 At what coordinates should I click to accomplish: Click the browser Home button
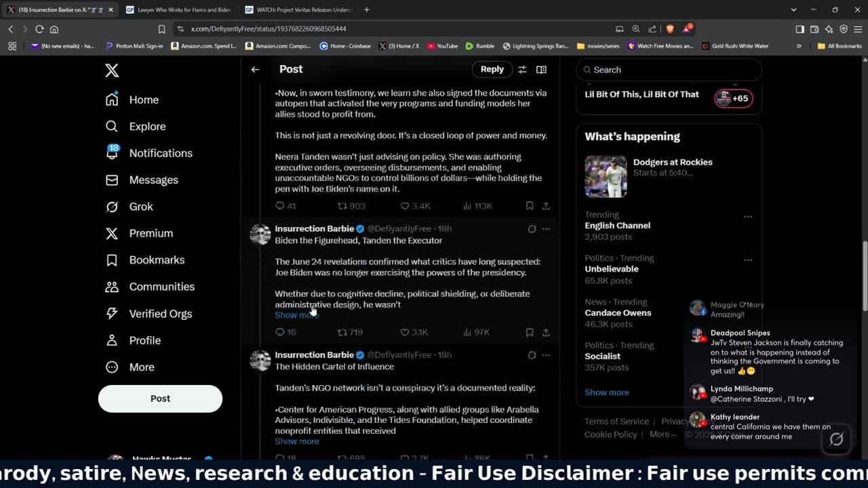coord(54,29)
